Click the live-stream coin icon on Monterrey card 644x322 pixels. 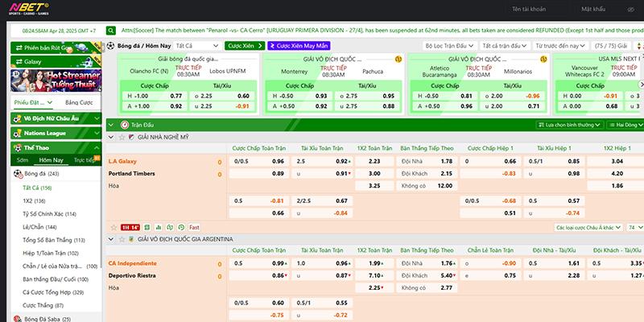[398, 59]
